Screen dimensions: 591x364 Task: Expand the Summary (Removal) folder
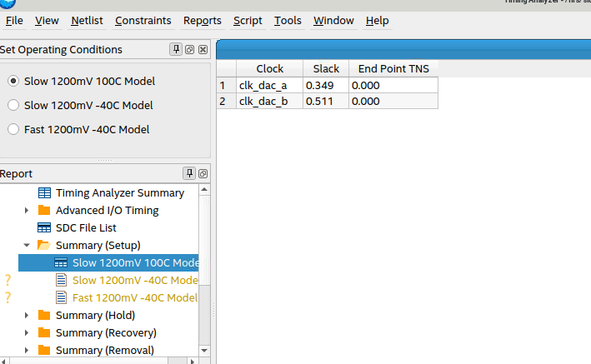click(x=27, y=350)
